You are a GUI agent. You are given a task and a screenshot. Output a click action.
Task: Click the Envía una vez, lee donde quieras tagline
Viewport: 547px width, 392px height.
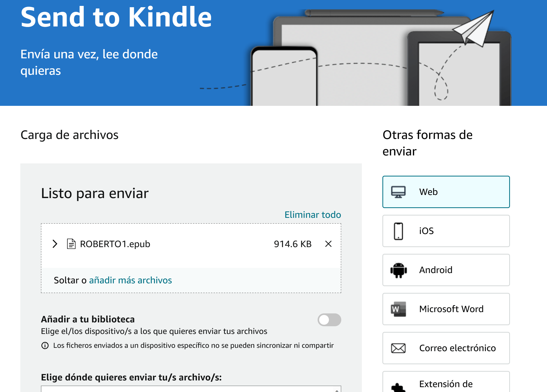tap(89, 62)
